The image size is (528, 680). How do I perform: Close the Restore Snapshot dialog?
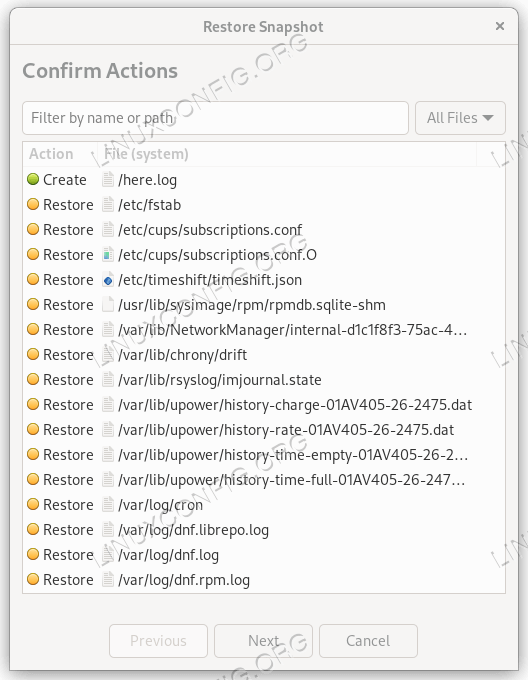coord(500,26)
